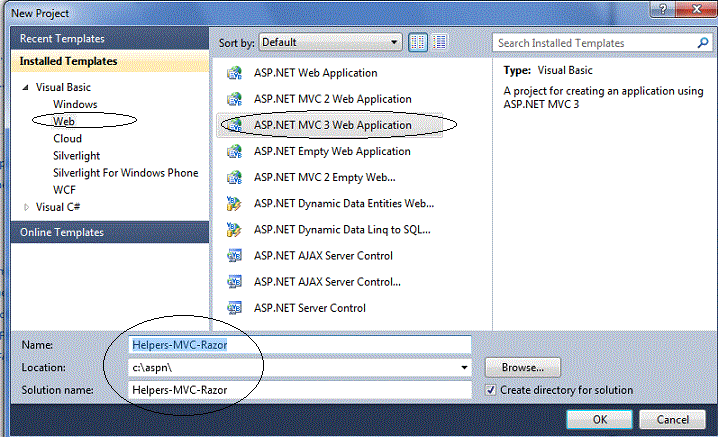
Task: Collapse the Visual Basic tree node
Action: (x=26, y=87)
